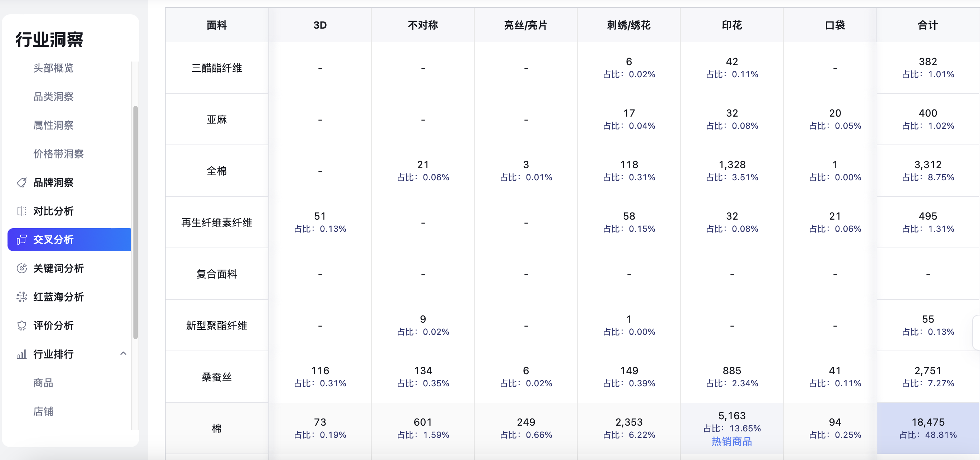
Task: Go to 价格带洞察 page
Action: pyautogui.click(x=58, y=154)
